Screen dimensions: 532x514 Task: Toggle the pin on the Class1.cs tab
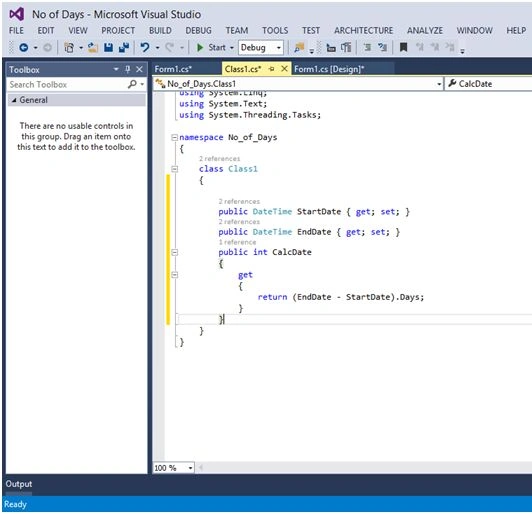pyautogui.click(x=271, y=69)
